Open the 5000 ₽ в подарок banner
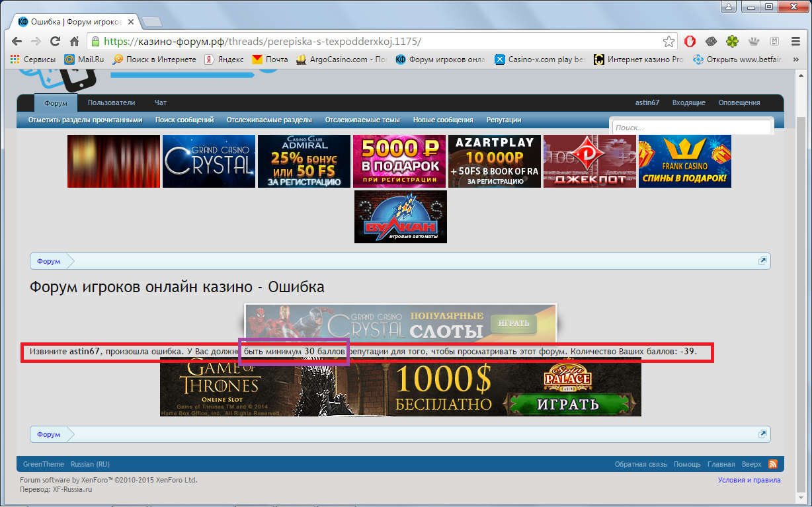812x507 pixels. coord(399,161)
